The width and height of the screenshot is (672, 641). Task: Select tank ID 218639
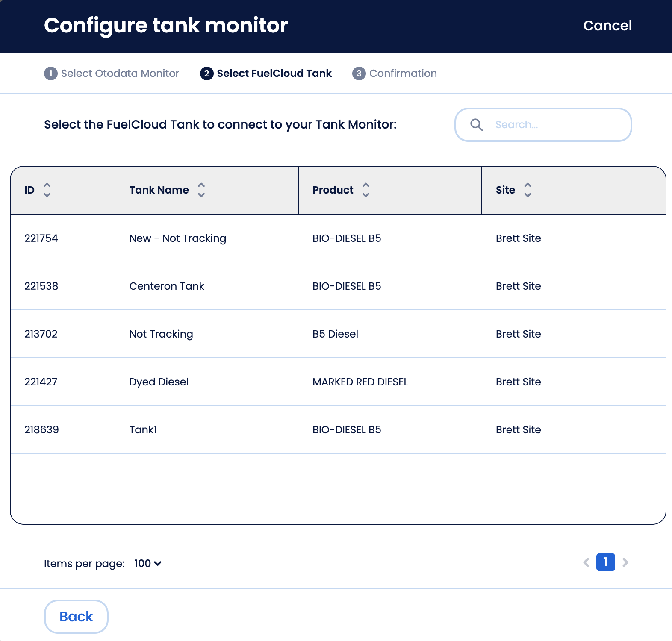[41, 430]
